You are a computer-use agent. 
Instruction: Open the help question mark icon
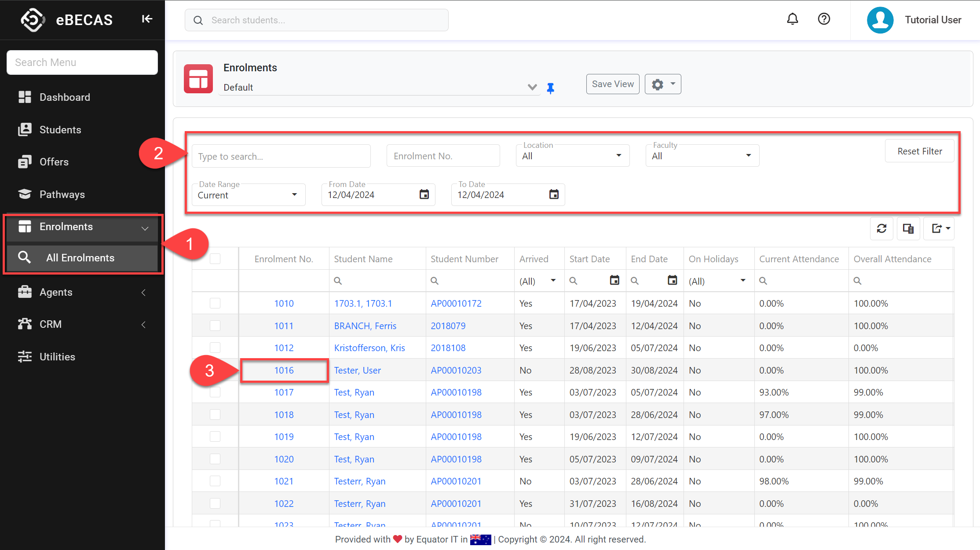[823, 19]
